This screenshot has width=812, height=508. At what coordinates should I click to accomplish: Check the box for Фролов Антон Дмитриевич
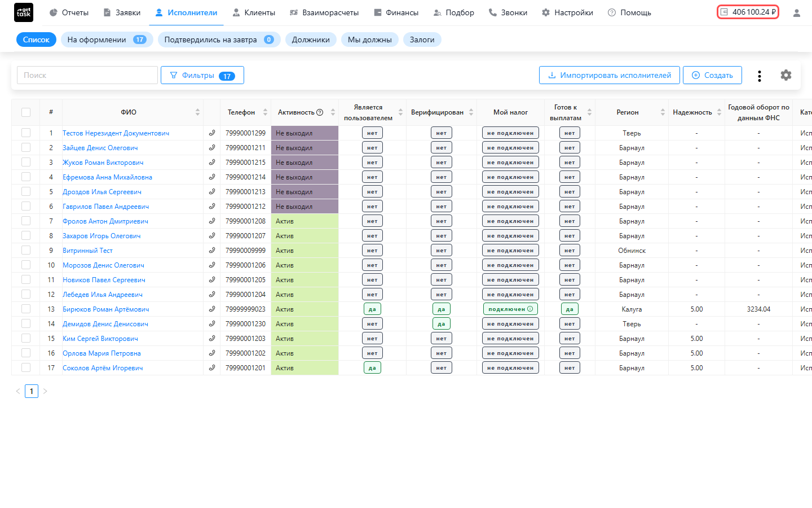click(x=26, y=221)
